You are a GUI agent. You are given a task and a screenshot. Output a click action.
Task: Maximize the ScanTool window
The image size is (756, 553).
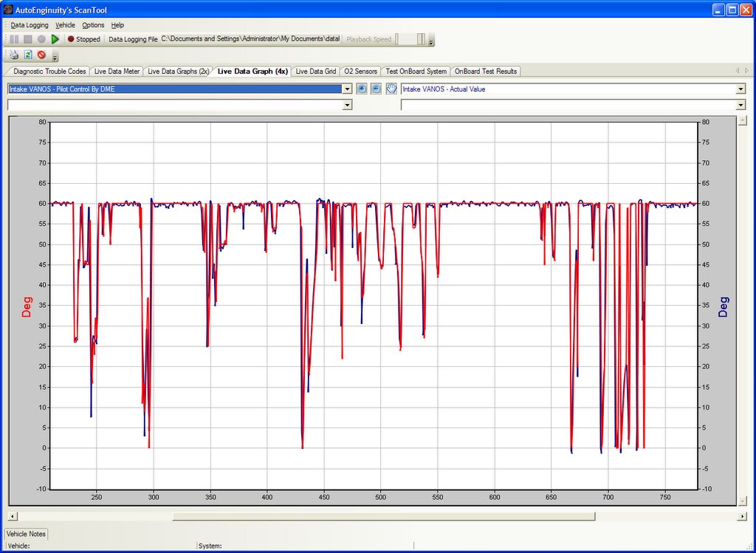point(732,10)
